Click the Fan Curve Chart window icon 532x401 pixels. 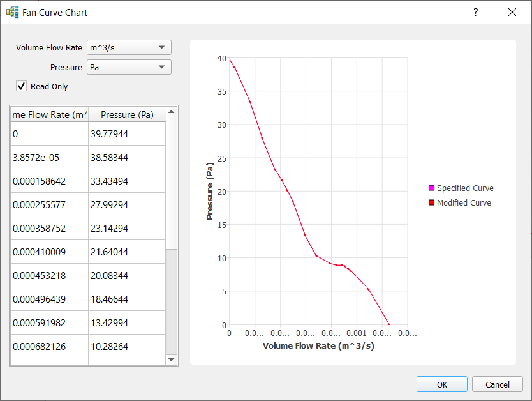click(12, 12)
